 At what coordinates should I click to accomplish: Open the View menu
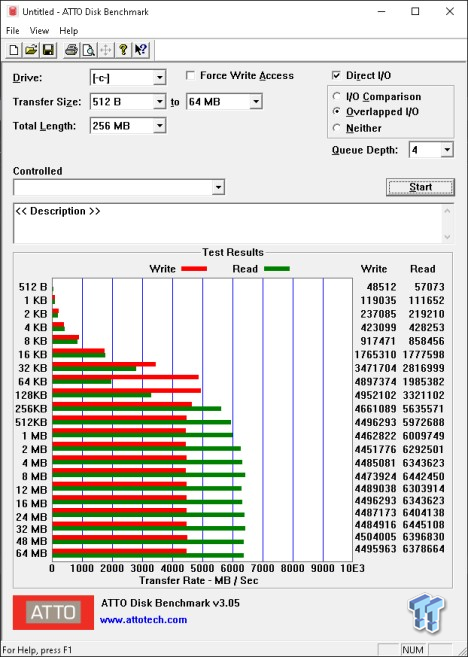39,31
